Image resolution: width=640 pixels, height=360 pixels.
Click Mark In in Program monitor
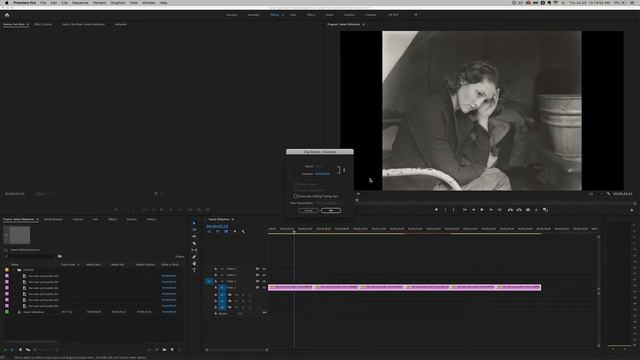(x=445, y=210)
